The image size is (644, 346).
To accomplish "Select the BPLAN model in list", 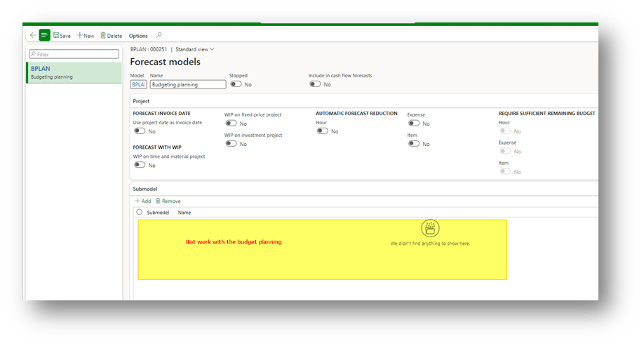I will coord(73,72).
